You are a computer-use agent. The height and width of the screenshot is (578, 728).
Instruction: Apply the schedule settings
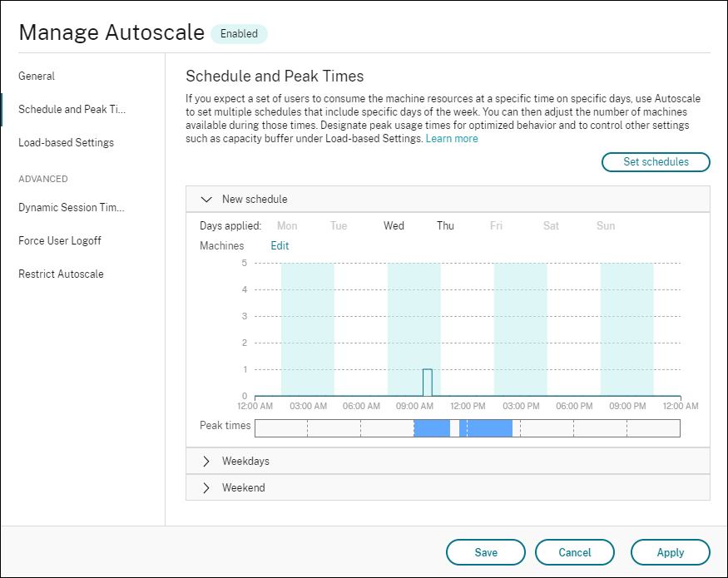(671, 551)
